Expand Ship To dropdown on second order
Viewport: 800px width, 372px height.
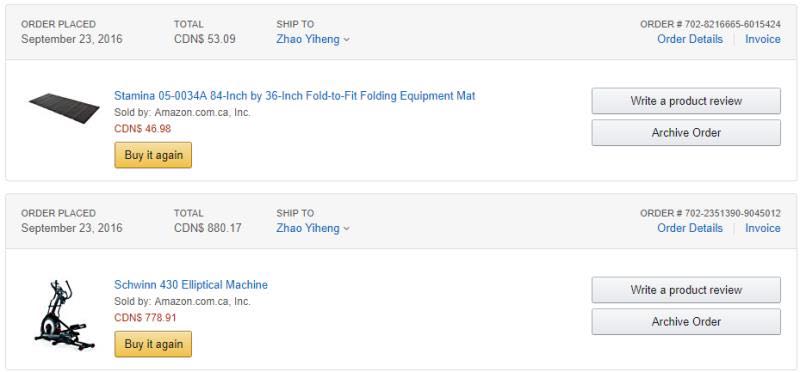(x=313, y=228)
